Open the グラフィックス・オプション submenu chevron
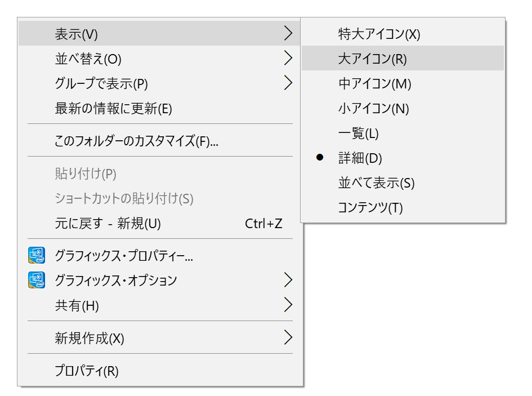 click(x=288, y=280)
